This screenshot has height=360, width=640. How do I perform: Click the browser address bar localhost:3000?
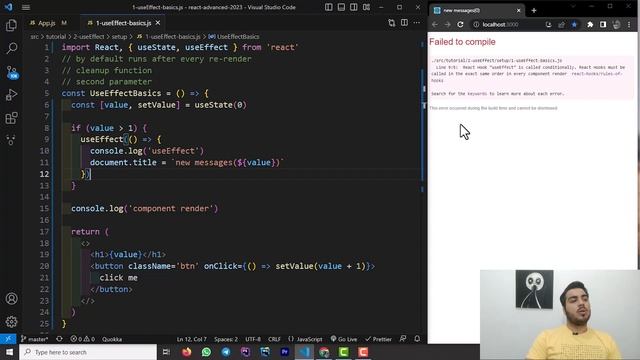(x=500, y=24)
